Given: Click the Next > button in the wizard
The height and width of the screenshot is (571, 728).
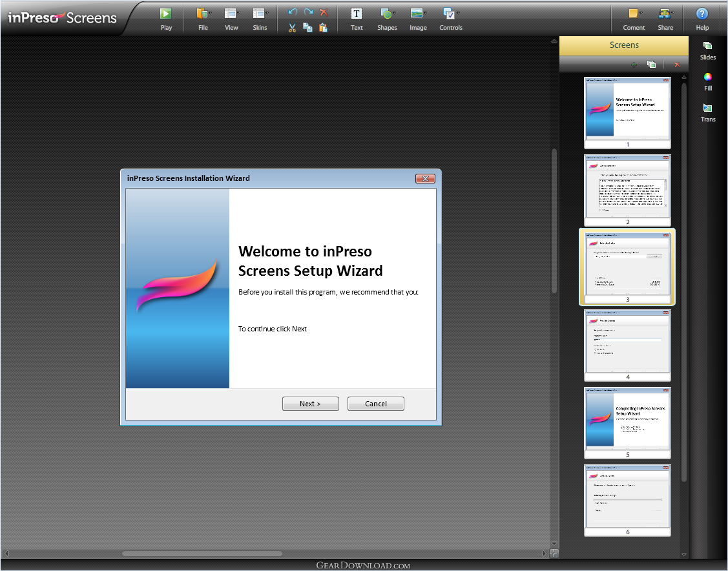Looking at the screenshot, I should (310, 404).
